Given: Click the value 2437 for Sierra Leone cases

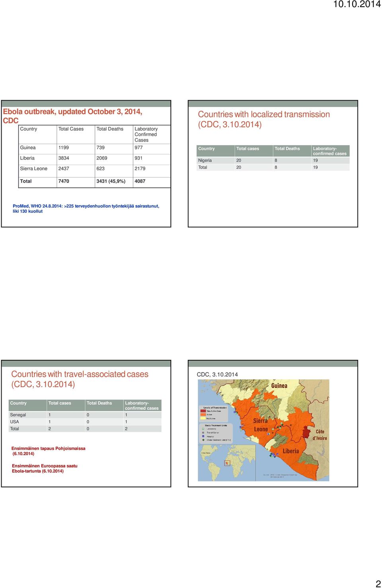Looking at the screenshot, I should pyautogui.click(x=64, y=169).
